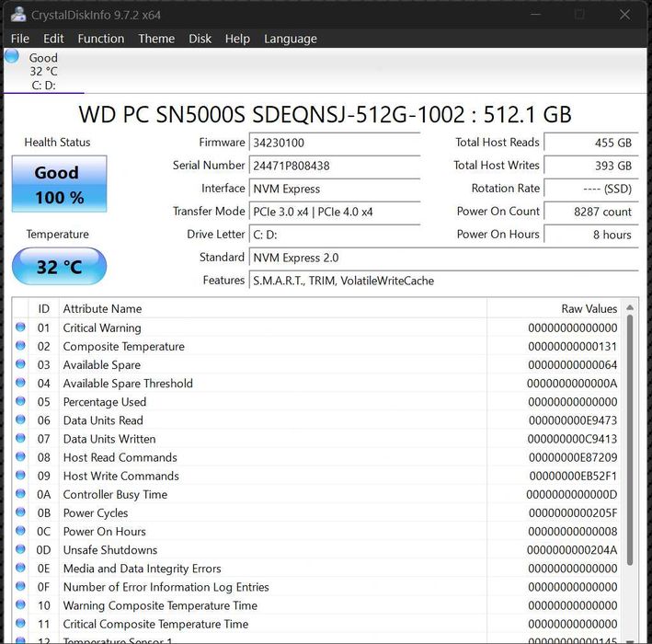Click status orb for Unsafe Shutdowns row
Screen dimensions: 652x644
tap(20, 549)
